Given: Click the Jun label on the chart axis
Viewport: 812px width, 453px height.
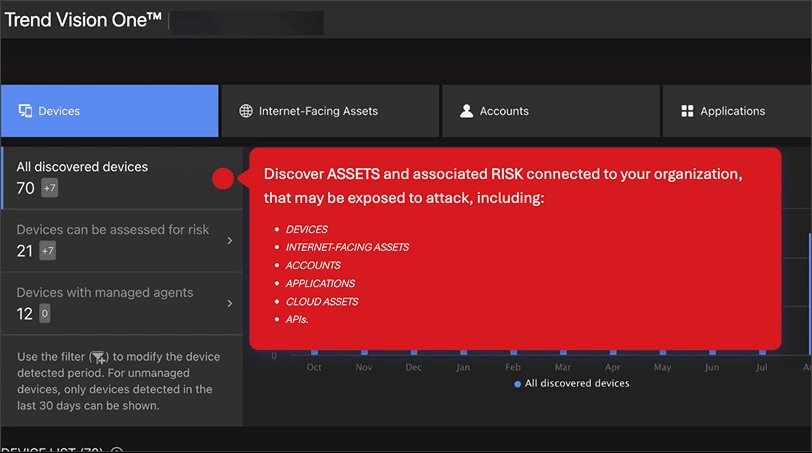Looking at the screenshot, I should click(712, 367).
